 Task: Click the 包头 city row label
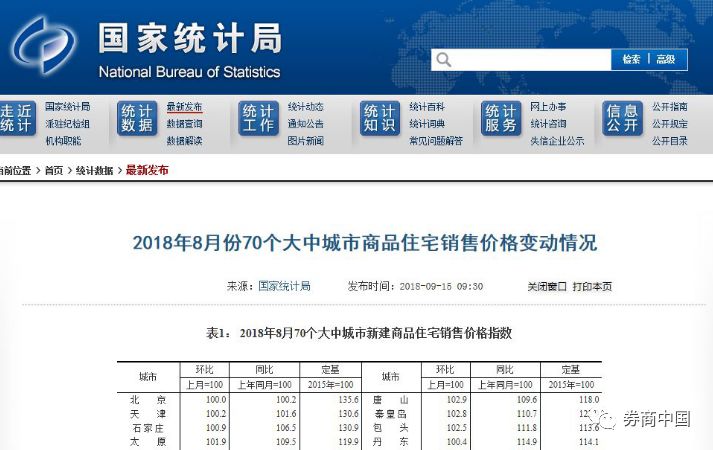pos(391,428)
